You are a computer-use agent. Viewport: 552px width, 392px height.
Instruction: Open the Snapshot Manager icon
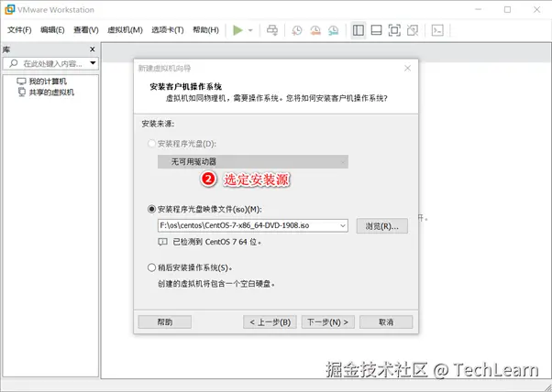tap(333, 30)
